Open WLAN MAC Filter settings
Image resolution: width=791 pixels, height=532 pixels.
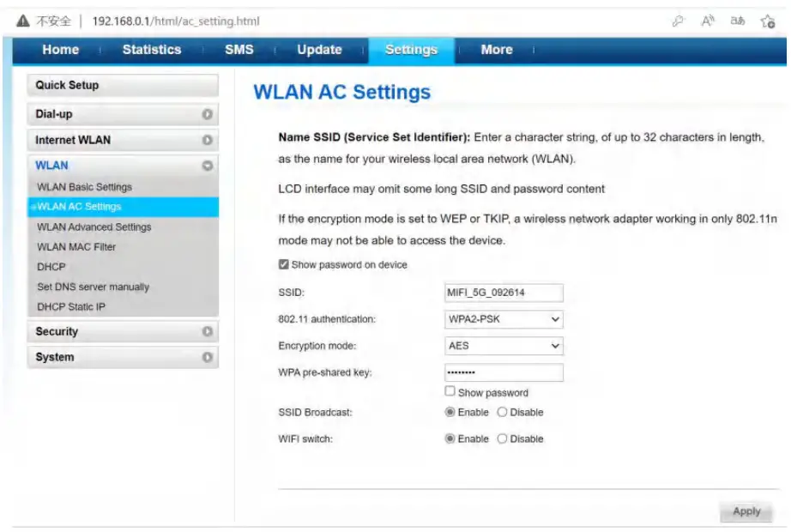(78, 247)
